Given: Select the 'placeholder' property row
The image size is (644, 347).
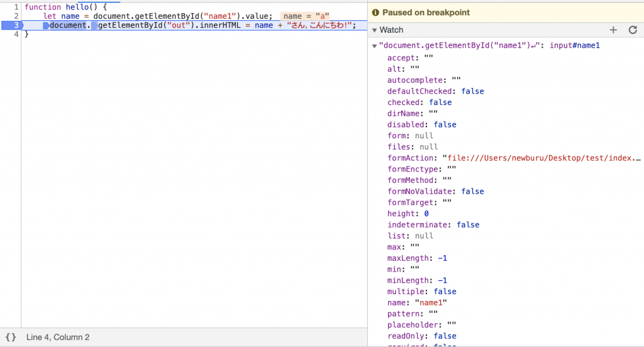Looking at the screenshot, I should 422,325.
